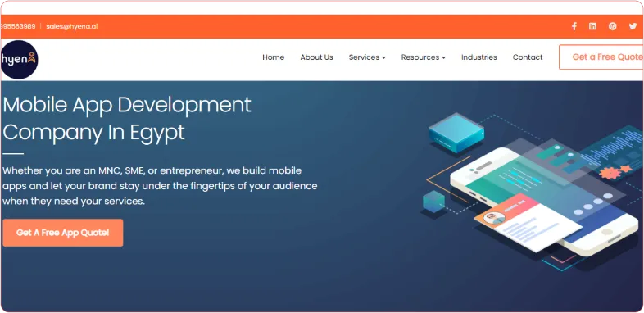The width and height of the screenshot is (644, 313).
Task: Go to the Home menu item
Action: [273, 57]
